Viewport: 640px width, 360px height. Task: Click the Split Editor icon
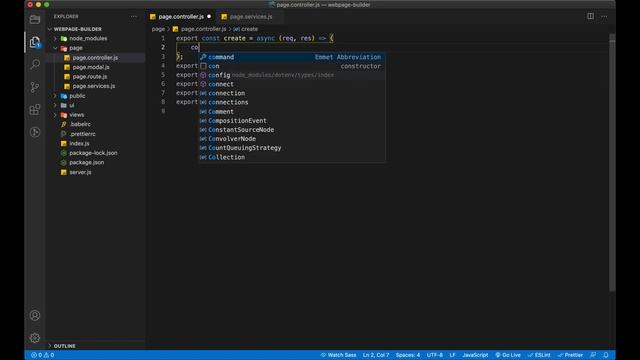(590, 16)
